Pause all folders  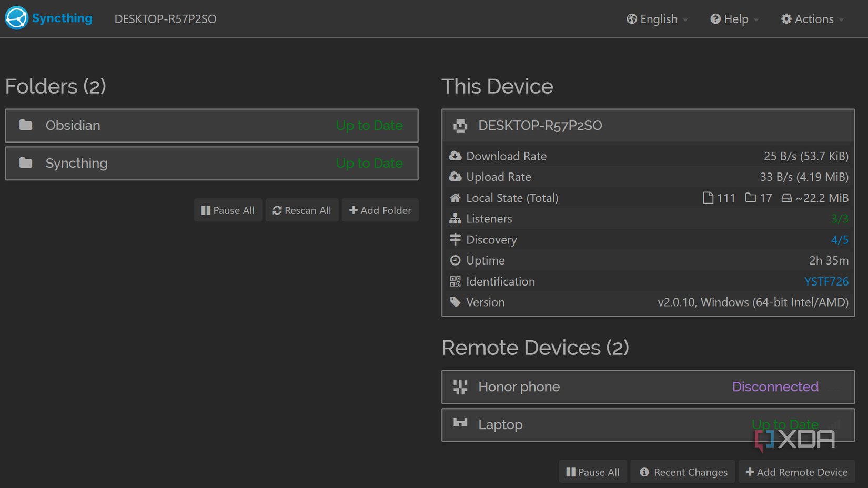coord(228,210)
